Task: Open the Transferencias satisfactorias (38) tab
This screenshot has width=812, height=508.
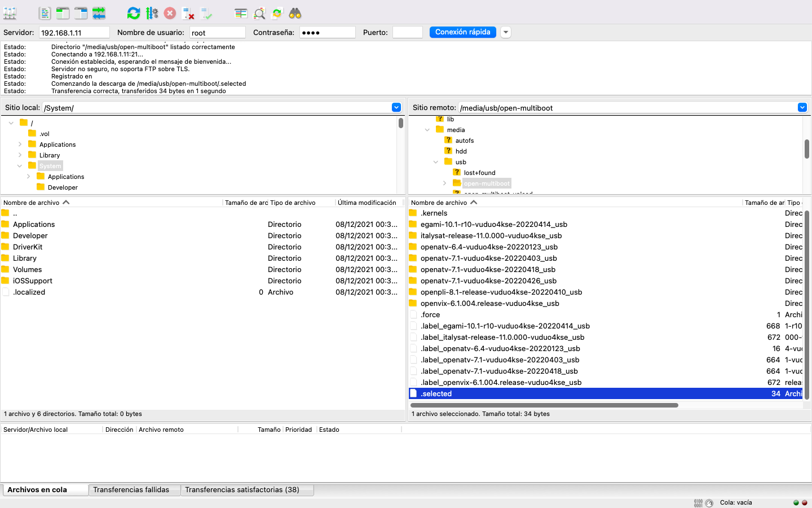Action: tap(242, 490)
